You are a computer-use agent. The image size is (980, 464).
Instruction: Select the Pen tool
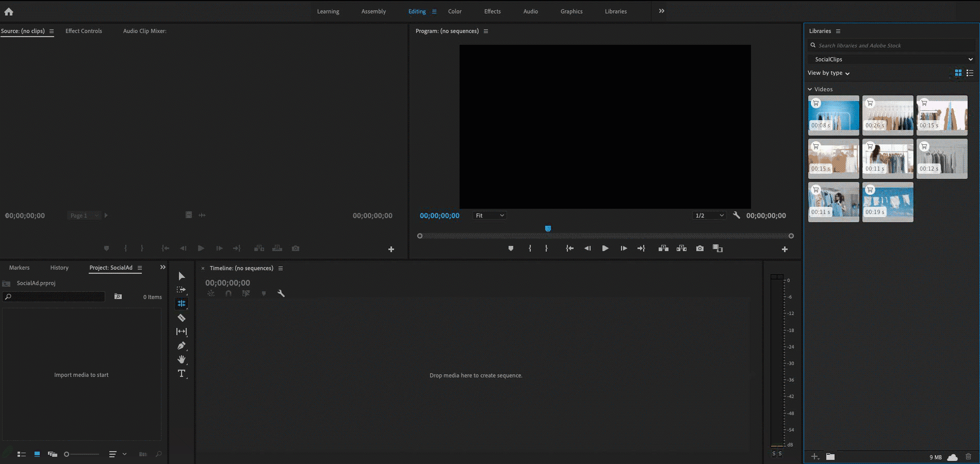182,345
